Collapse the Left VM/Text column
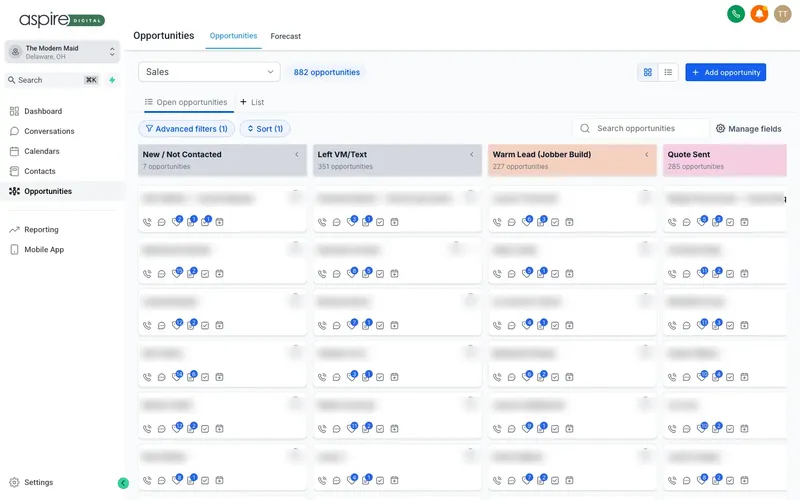The height and width of the screenshot is (500, 800). [472, 155]
